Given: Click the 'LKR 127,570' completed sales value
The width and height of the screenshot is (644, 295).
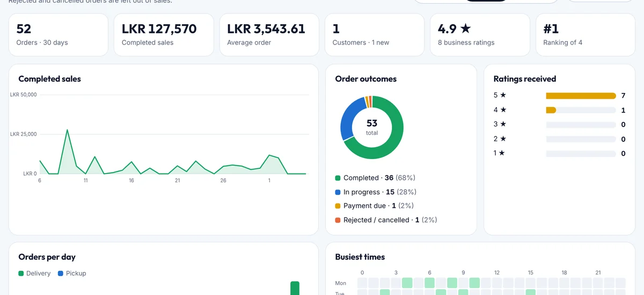Looking at the screenshot, I should click(159, 28).
